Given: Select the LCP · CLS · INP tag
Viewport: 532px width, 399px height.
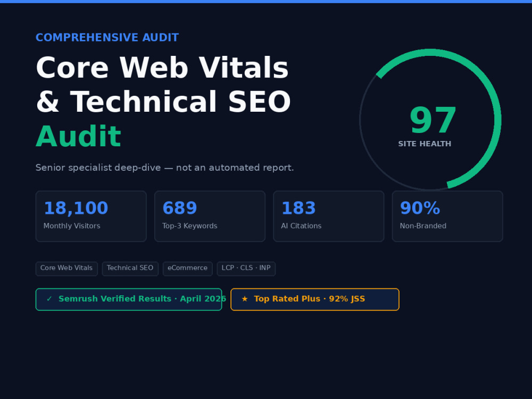Looking at the screenshot, I should [246, 268].
